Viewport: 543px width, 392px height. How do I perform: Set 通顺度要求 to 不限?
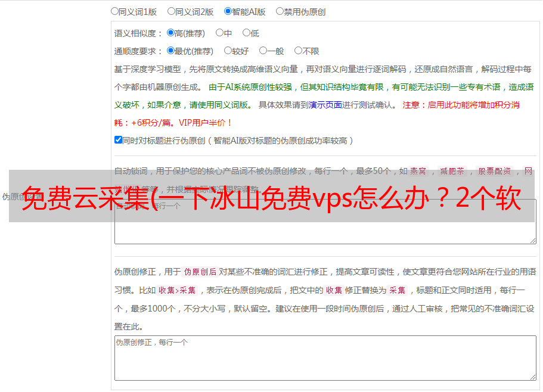[x=298, y=51]
